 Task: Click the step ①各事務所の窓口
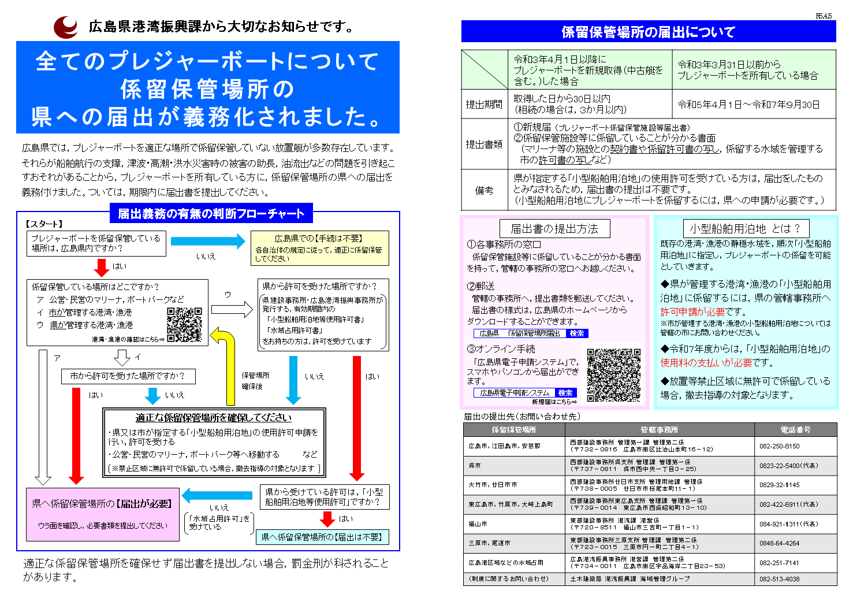click(504, 244)
